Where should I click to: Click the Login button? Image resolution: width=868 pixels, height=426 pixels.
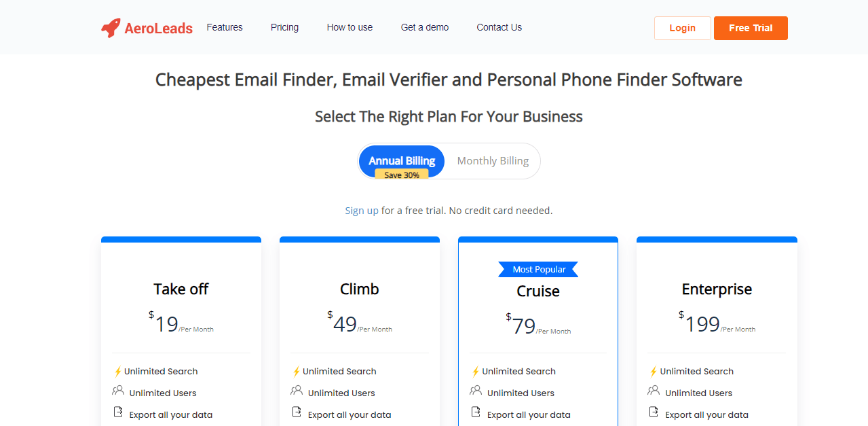pyautogui.click(x=682, y=28)
